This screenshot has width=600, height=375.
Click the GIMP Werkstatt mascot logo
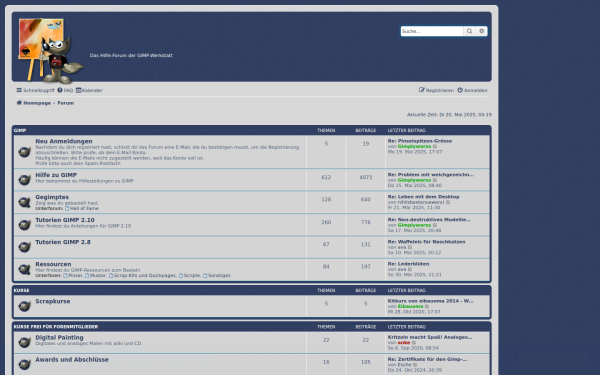51,51
